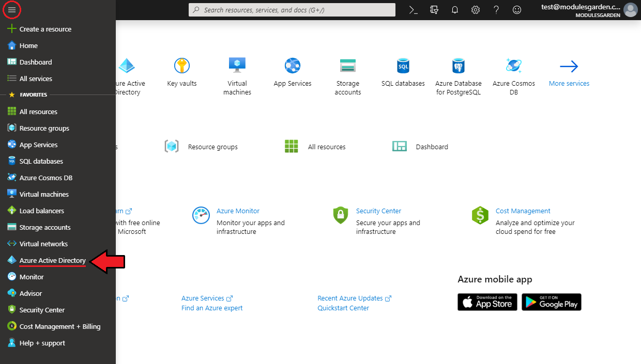The height and width of the screenshot is (364, 641).
Task: Navigate to Dashboard in the main area
Action: click(420, 147)
